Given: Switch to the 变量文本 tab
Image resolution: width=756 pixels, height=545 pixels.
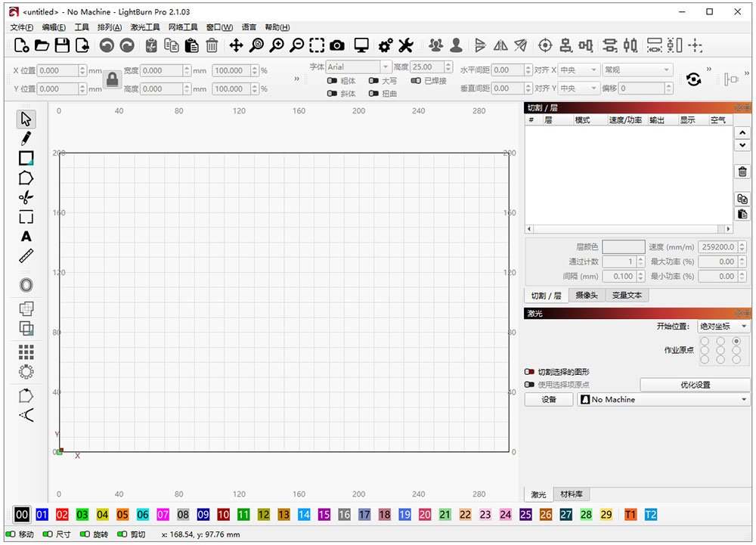Looking at the screenshot, I should click(627, 296).
